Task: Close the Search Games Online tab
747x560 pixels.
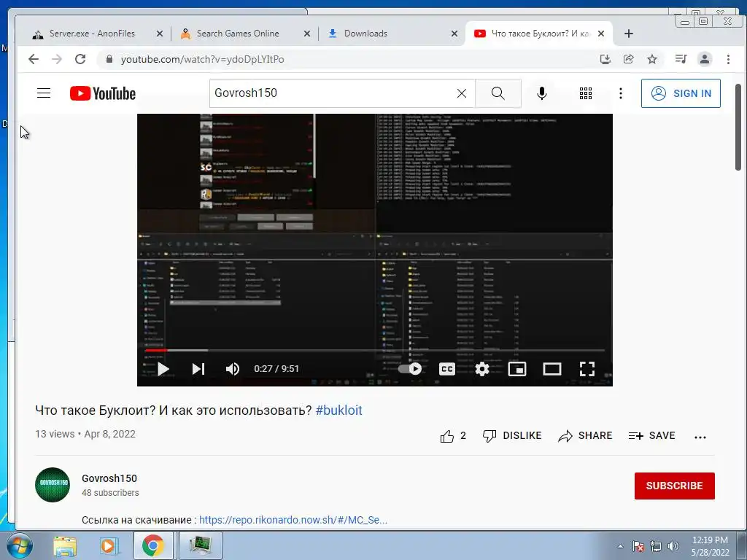Action: click(x=307, y=34)
